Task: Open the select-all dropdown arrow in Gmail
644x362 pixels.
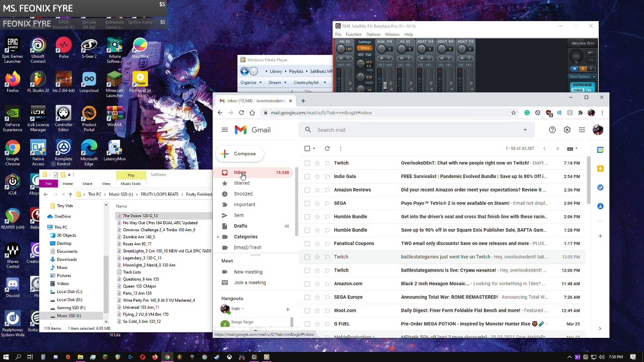Action: tap(314, 148)
